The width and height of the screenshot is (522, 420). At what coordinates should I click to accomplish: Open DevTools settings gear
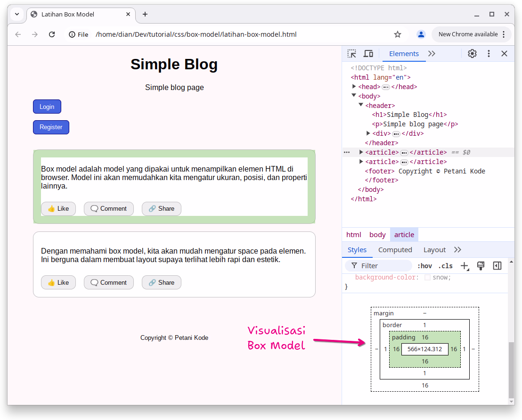pos(472,53)
